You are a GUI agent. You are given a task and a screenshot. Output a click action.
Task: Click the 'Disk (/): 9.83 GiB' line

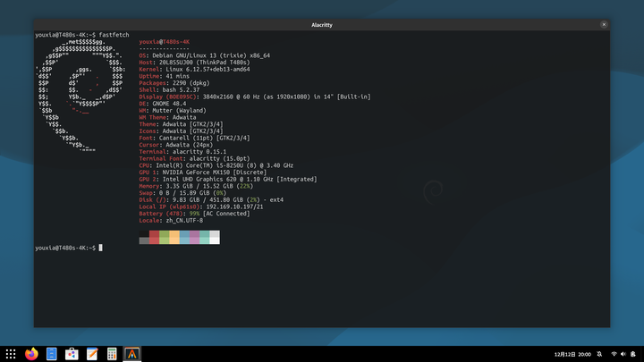[211, 200]
